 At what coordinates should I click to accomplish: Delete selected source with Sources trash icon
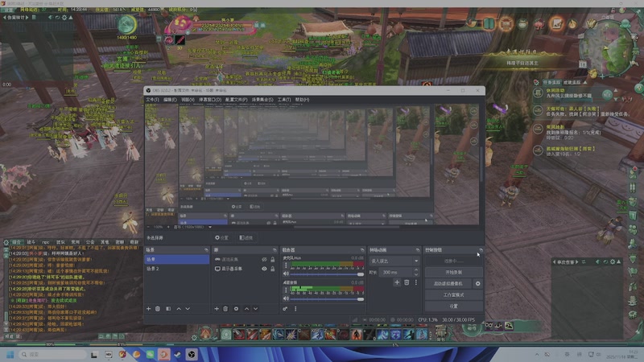pyautogui.click(x=225, y=309)
